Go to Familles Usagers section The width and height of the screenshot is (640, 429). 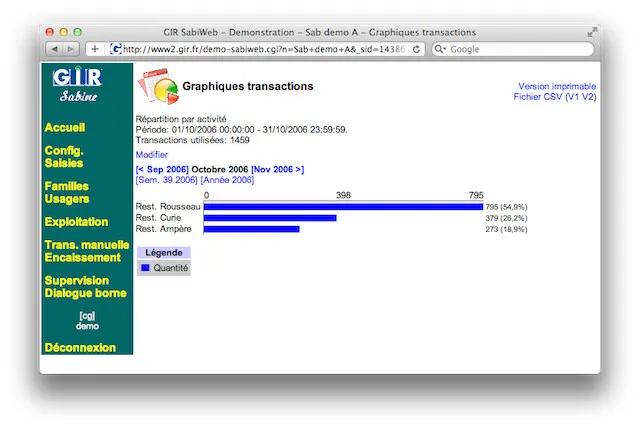(x=67, y=192)
